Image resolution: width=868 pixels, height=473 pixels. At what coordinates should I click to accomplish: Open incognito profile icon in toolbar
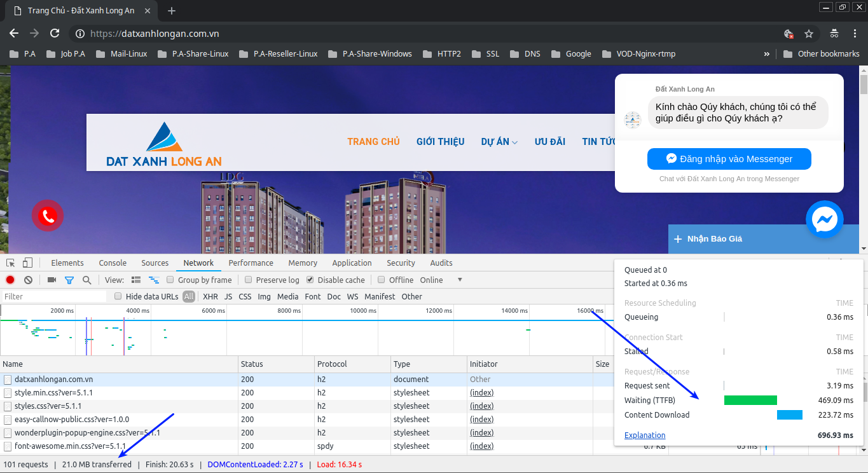coord(834,34)
